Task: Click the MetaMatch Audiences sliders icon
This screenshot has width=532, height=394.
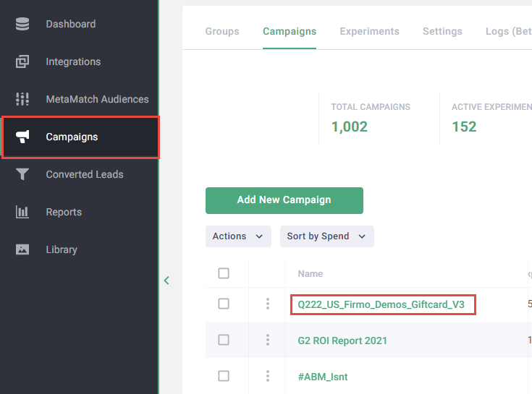Action: (22, 99)
